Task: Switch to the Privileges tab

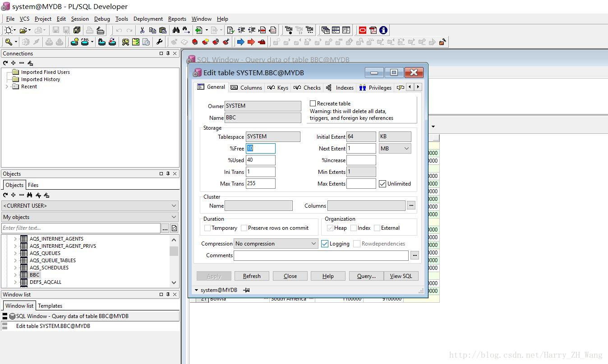Action: click(375, 87)
